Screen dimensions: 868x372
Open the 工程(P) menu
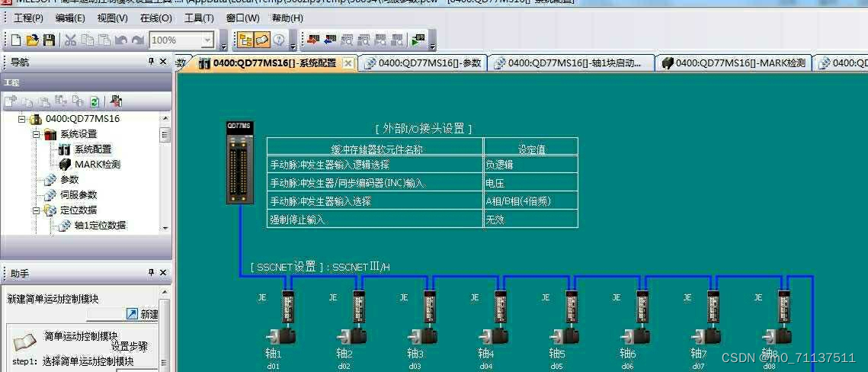click(x=28, y=18)
